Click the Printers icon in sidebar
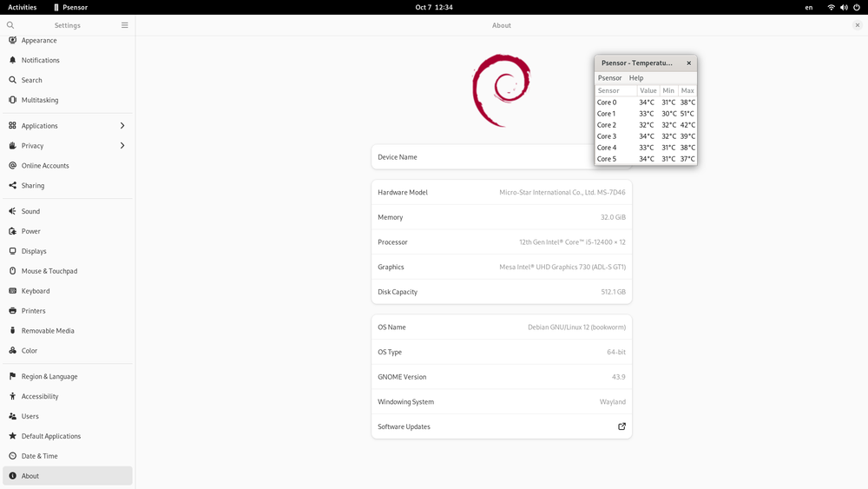The height and width of the screenshot is (489, 868). [12, 311]
